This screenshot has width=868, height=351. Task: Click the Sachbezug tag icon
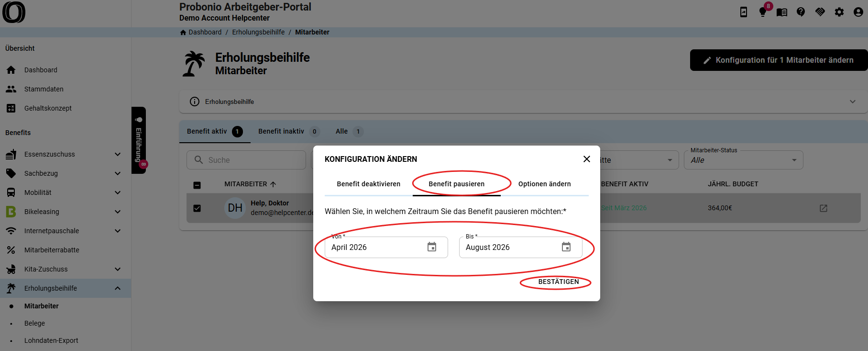point(11,173)
